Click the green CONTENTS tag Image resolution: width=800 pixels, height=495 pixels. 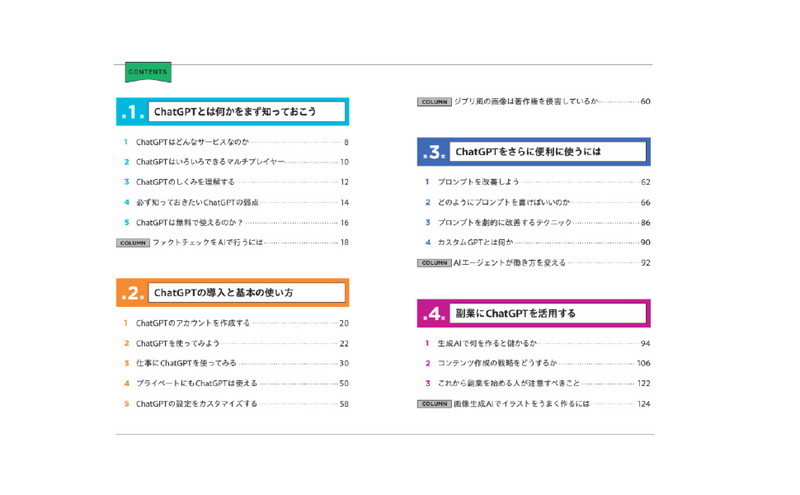[148, 72]
